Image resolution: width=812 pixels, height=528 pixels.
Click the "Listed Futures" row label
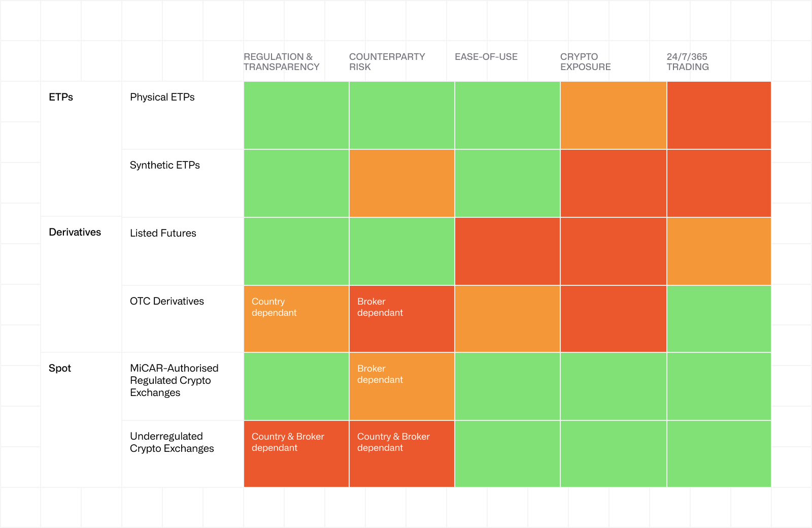(x=163, y=233)
